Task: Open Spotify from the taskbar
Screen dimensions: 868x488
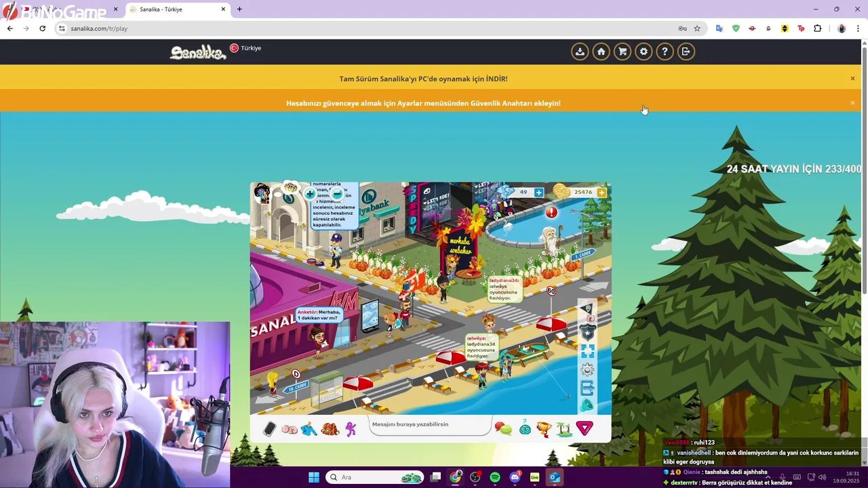Action: tap(495, 477)
